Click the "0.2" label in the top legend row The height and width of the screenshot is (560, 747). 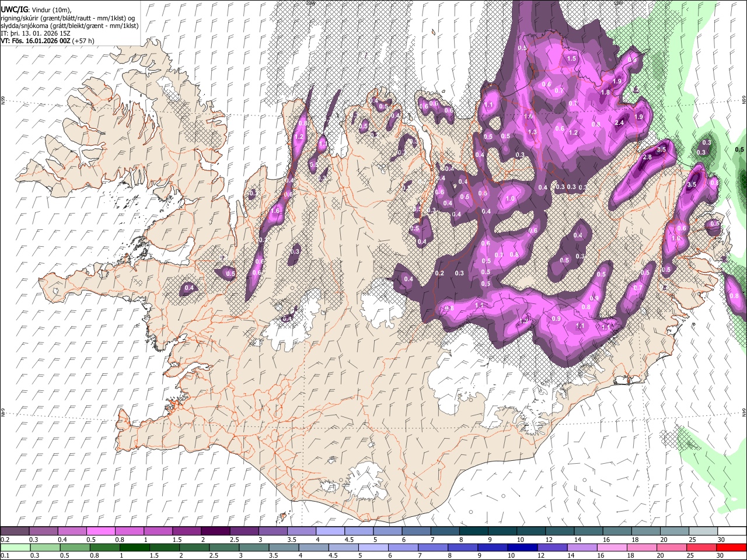tap(5, 540)
